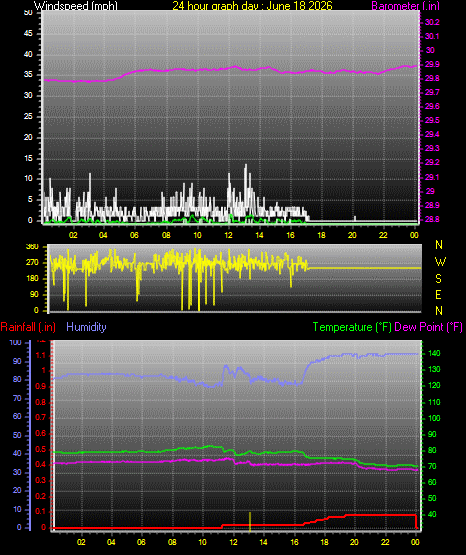Click the "24 hour graph day : June 18 2026" title

pos(252,6)
